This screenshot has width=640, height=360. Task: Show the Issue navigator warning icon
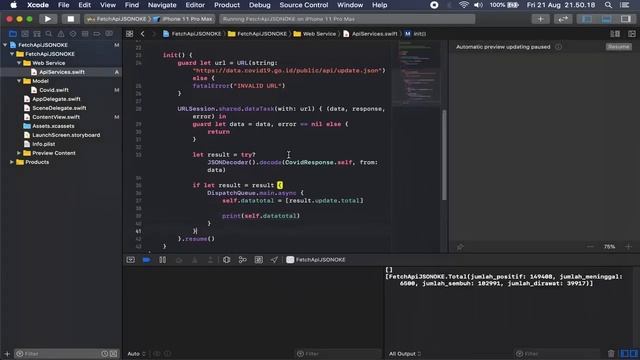coord(61,34)
